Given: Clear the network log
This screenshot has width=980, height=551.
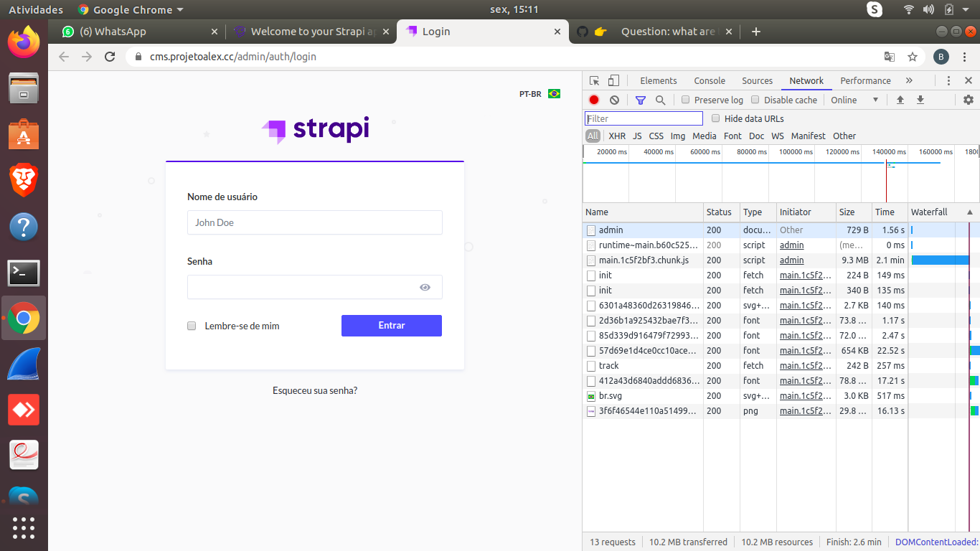Looking at the screenshot, I should pyautogui.click(x=614, y=100).
